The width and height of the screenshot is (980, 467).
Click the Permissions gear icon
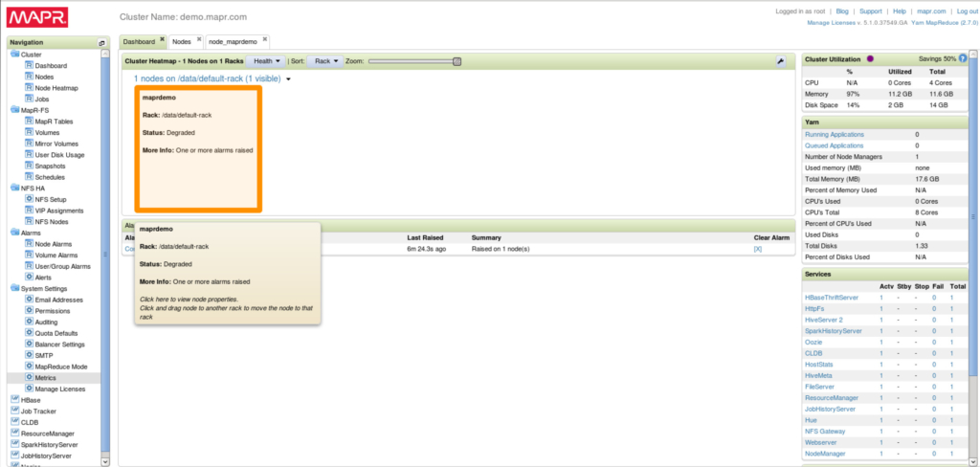coord(29,311)
